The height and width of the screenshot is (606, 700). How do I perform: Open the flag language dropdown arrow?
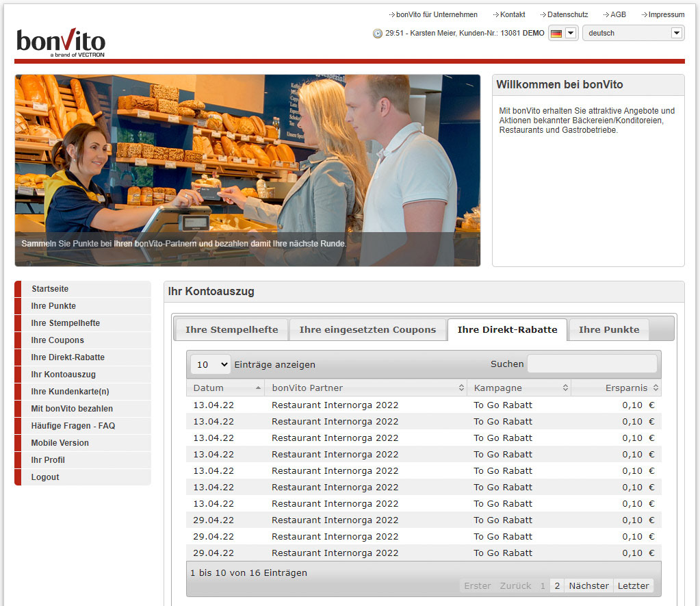coord(571,33)
